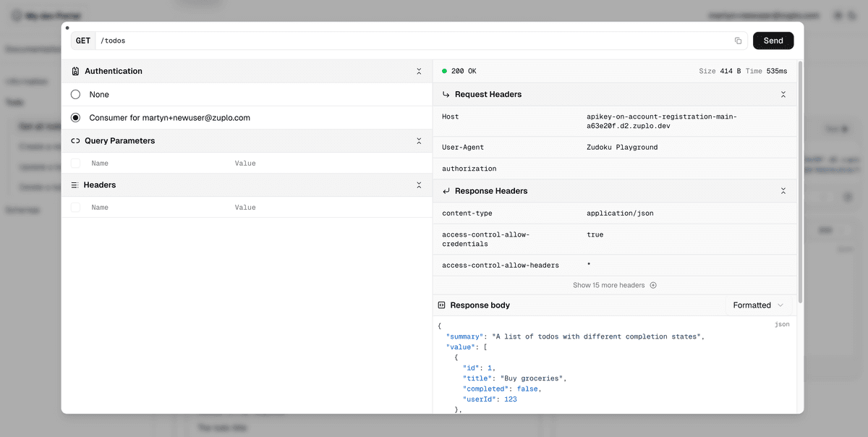The image size is (868, 437).
Task: Collapse the Authentication section
Action: (419, 71)
